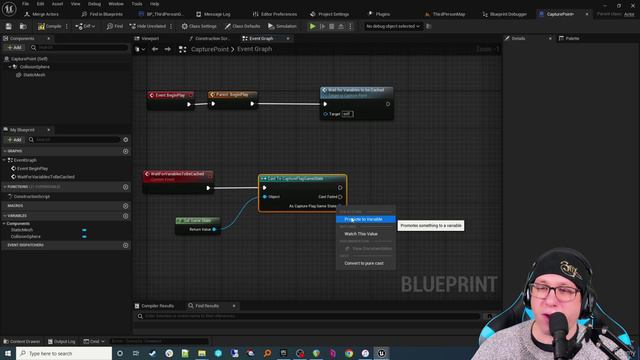Open the File menu

coord(25,4)
